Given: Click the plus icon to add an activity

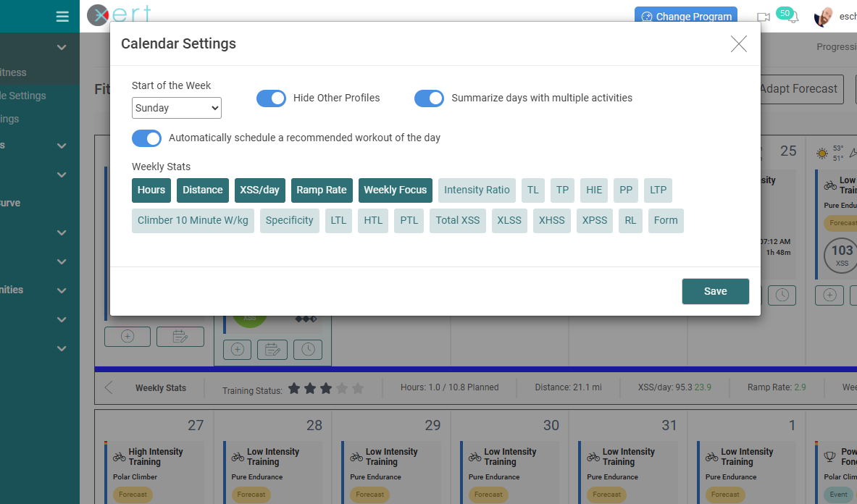Looking at the screenshot, I should tap(127, 336).
